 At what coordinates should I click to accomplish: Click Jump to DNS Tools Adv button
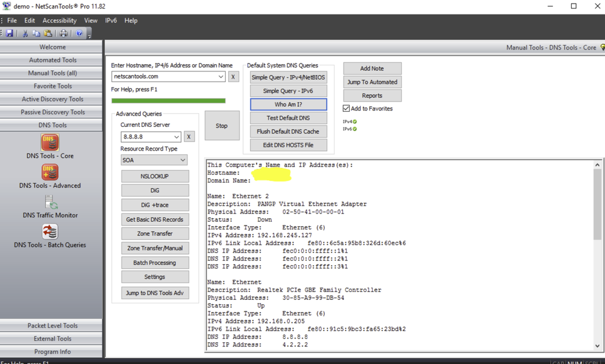click(155, 293)
